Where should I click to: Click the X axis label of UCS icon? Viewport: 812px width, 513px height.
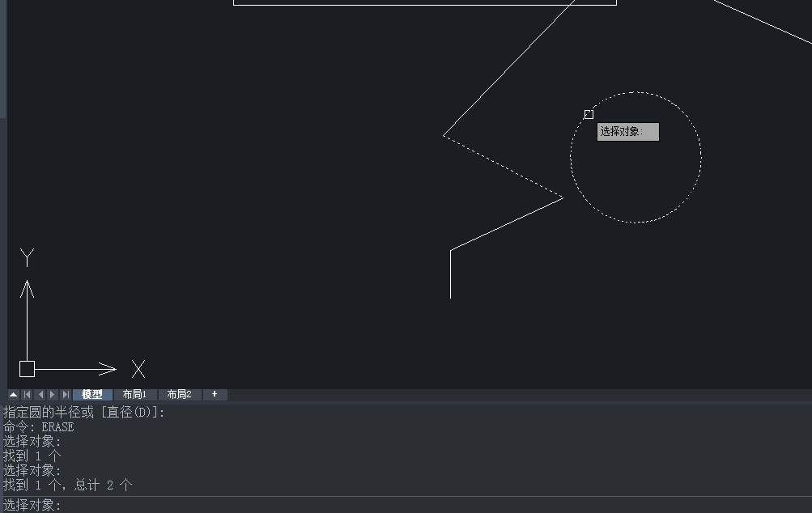click(x=138, y=370)
